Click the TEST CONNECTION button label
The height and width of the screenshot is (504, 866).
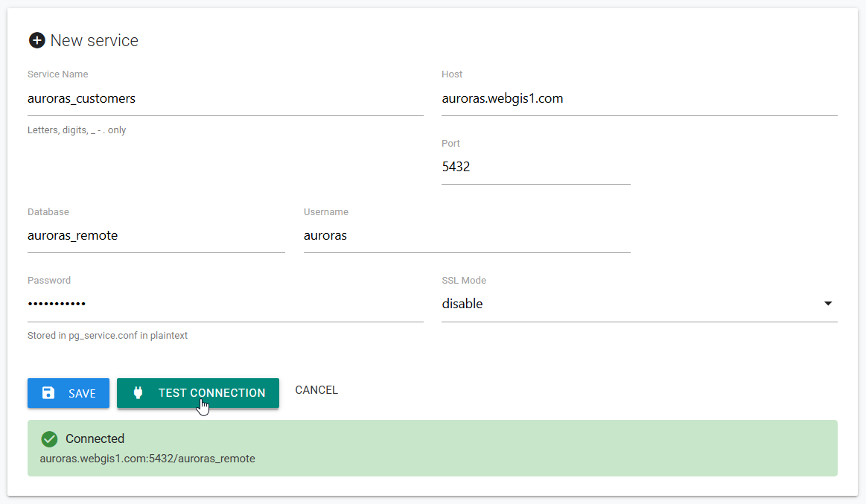[x=211, y=393]
